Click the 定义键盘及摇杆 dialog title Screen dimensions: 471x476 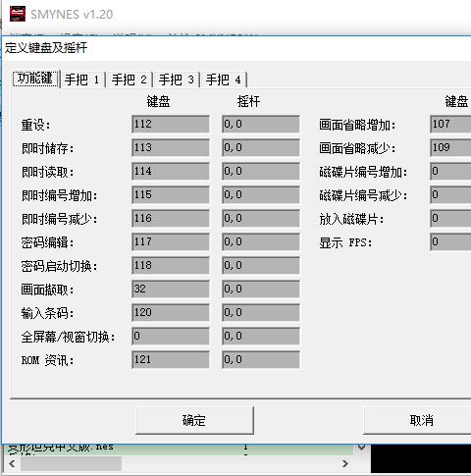click(x=46, y=48)
